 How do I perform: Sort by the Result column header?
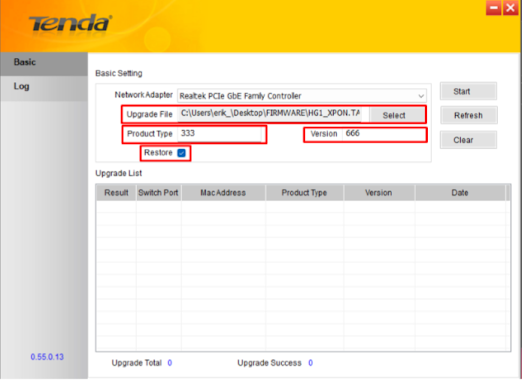(116, 193)
